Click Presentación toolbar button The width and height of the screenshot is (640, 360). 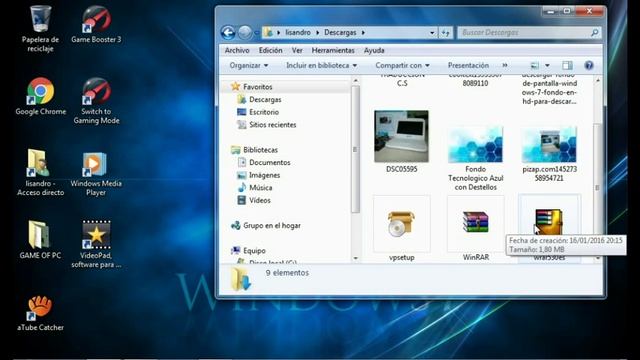point(468,65)
